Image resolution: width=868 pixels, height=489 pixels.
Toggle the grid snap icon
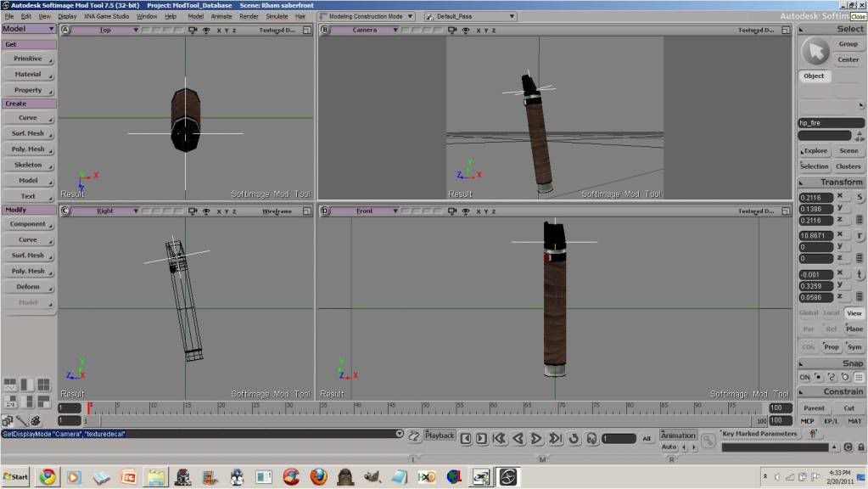[x=859, y=377]
